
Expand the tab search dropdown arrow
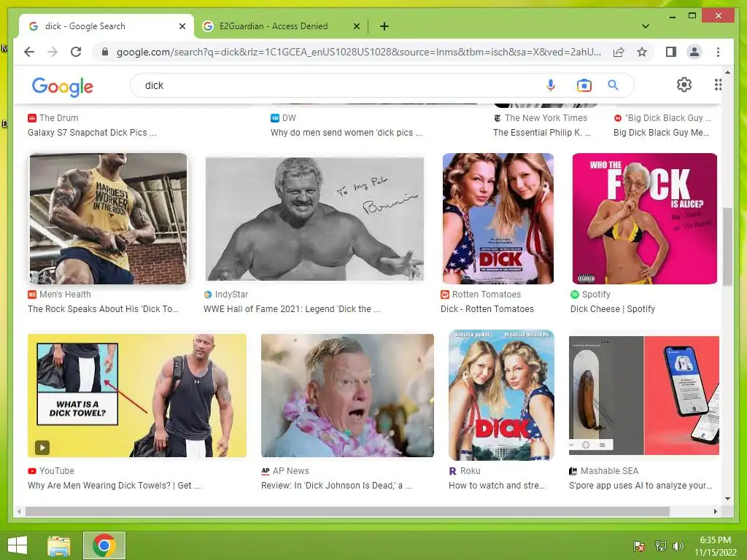(646, 26)
